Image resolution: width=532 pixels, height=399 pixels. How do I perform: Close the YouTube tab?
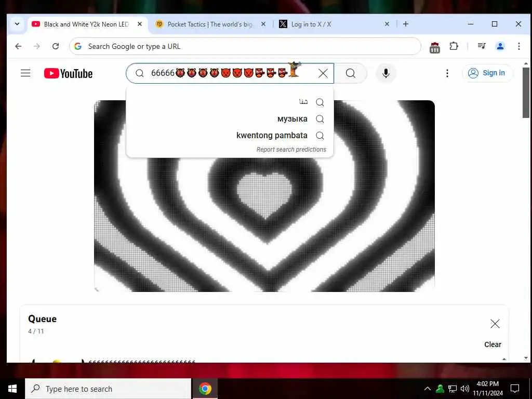(x=139, y=24)
